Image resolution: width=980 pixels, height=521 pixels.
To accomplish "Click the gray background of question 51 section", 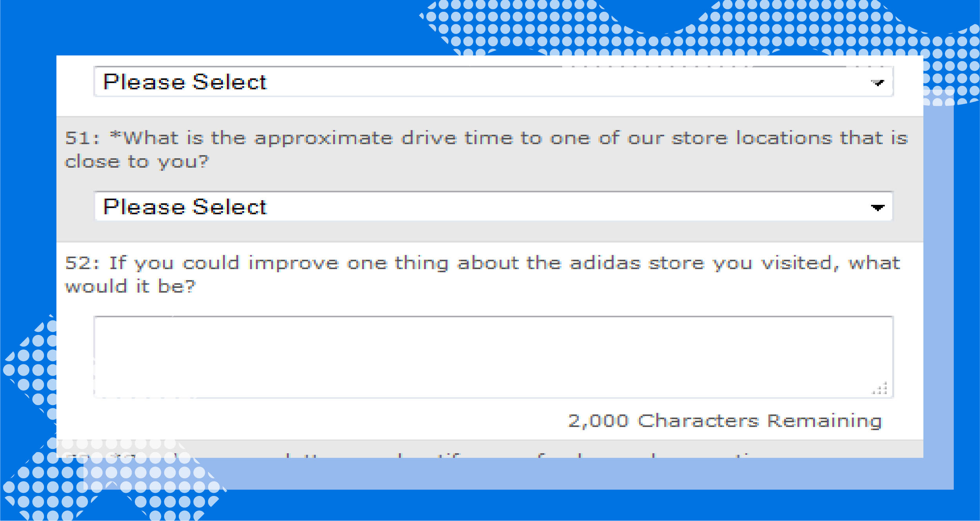I will (490, 232).
